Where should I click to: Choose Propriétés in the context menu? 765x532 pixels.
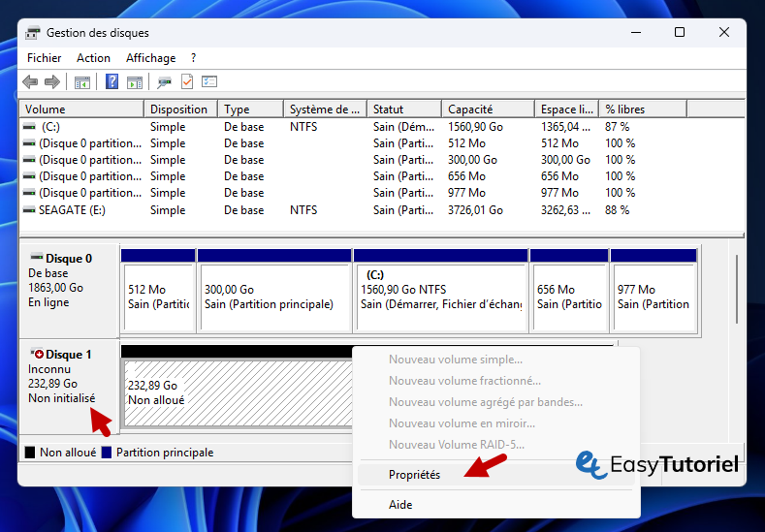point(414,475)
